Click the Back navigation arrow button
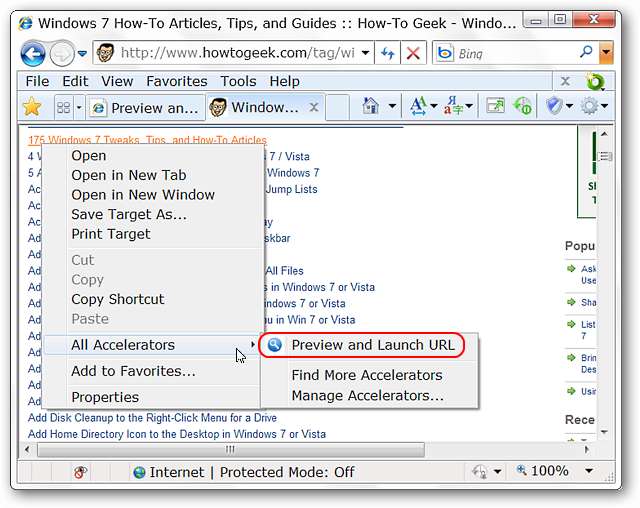This screenshot has height=508, width=640. (33, 53)
